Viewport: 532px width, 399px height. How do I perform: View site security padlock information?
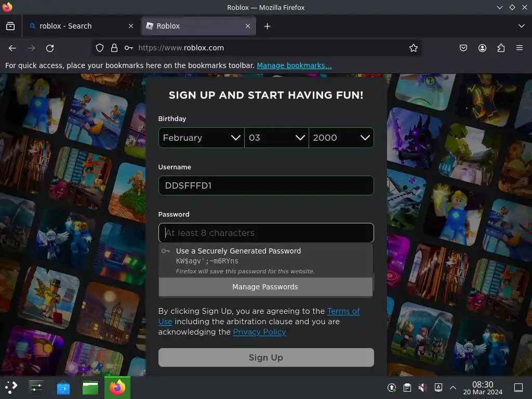point(114,48)
